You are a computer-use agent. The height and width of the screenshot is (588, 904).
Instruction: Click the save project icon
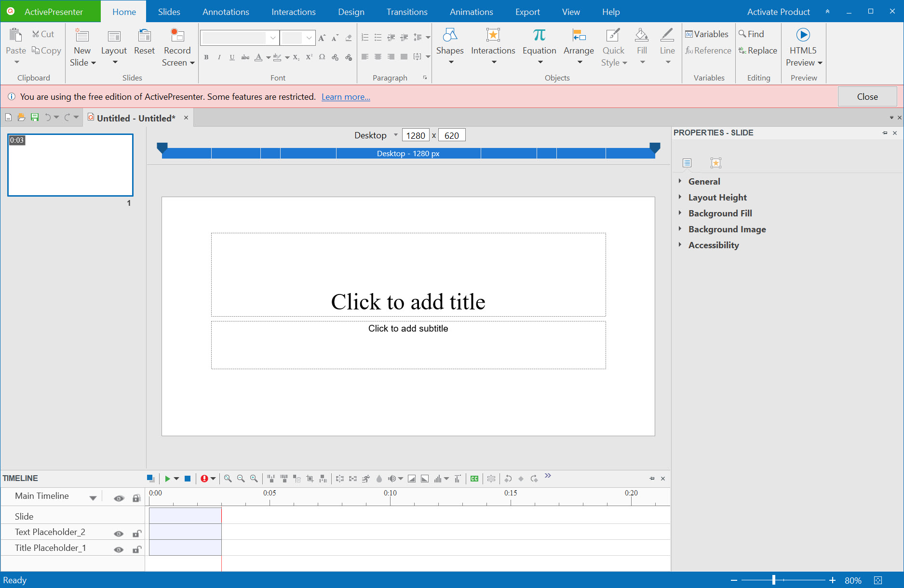click(35, 117)
